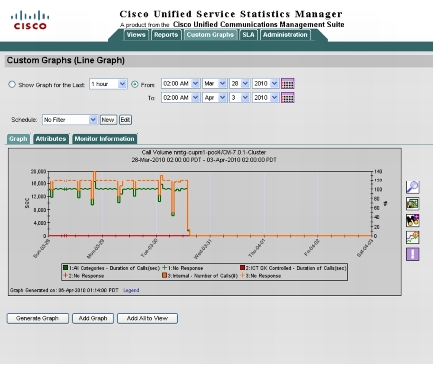Open the Schedule No Filter dropdown
The image size is (434, 366).
[x=70, y=120]
